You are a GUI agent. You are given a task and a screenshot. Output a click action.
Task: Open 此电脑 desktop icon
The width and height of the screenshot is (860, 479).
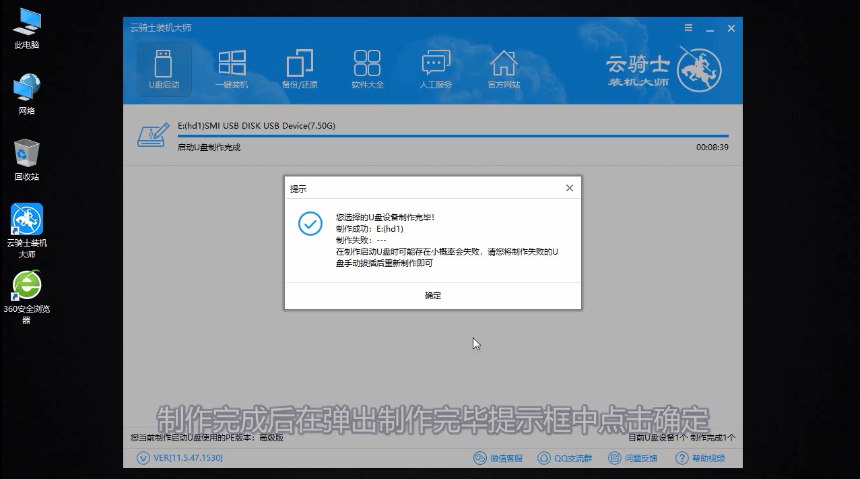pos(26,29)
